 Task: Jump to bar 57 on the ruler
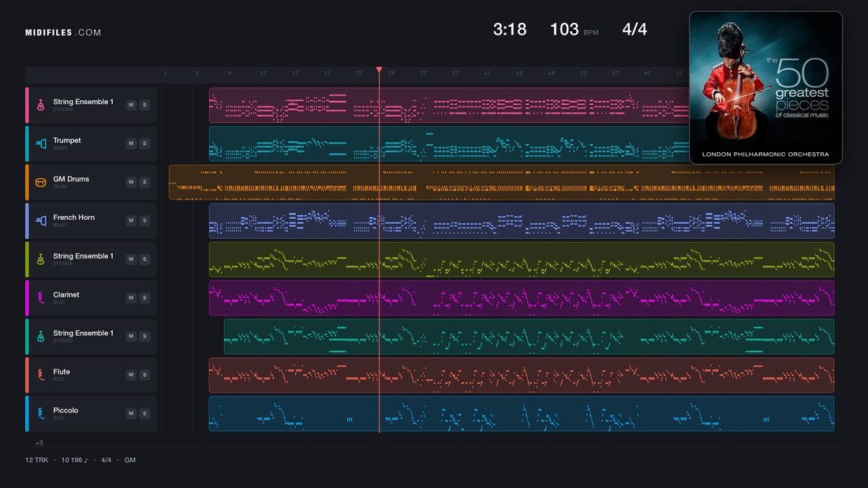coord(615,73)
